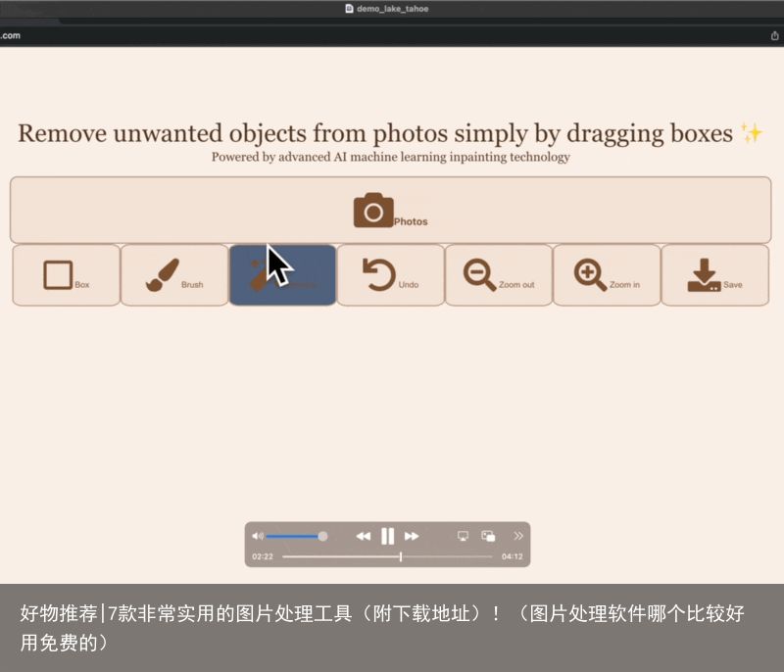The width and height of the screenshot is (784, 672).
Task: Click the 'Powered by advanced AI' subtitle
Action: click(x=390, y=157)
